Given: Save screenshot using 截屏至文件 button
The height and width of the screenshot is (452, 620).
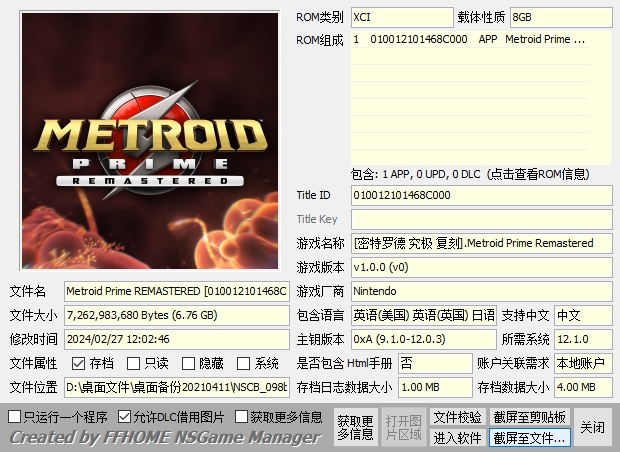Looking at the screenshot, I should pyautogui.click(x=529, y=438).
